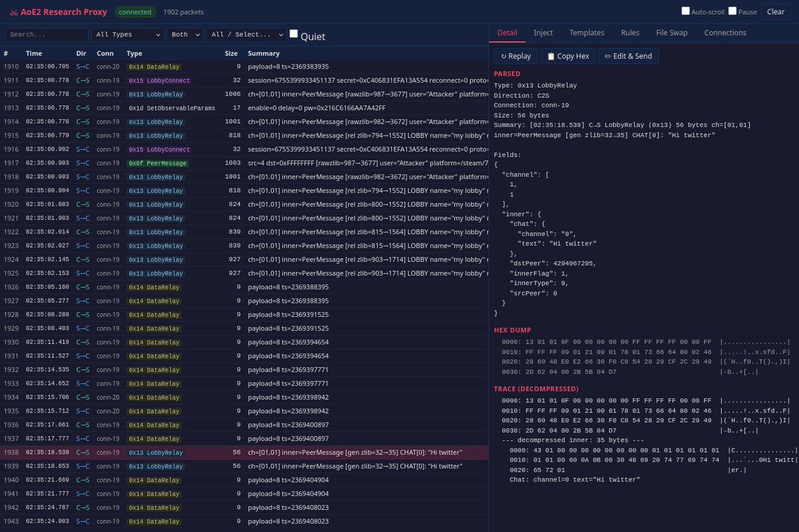The height and width of the screenshot is (532, 799).
Task: Select highlighted packet 1938 chat row
Action: coord(245,452)
